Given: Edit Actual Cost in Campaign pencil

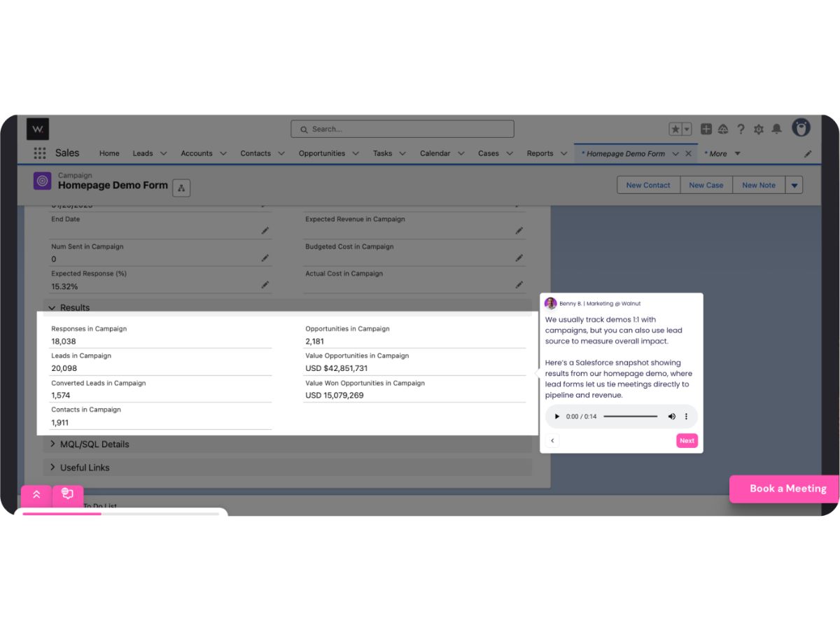Looking at the screenshot, I should [x=519, y=285].
